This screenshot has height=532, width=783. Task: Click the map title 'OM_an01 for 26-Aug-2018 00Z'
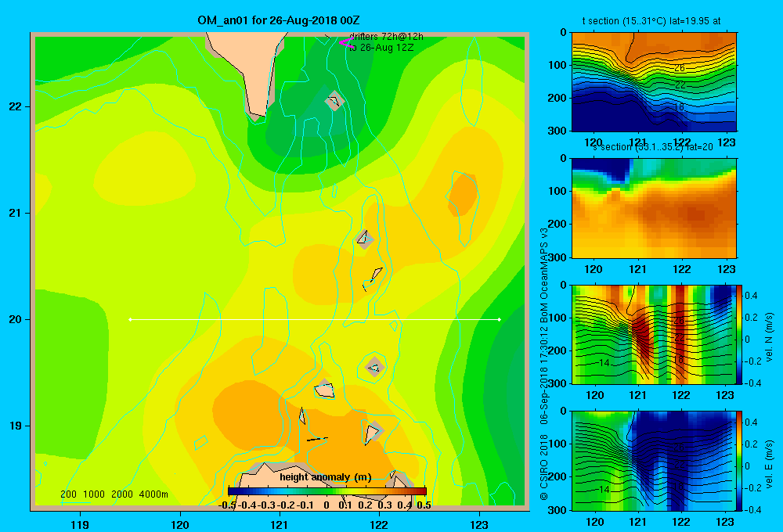coord(278,20)
